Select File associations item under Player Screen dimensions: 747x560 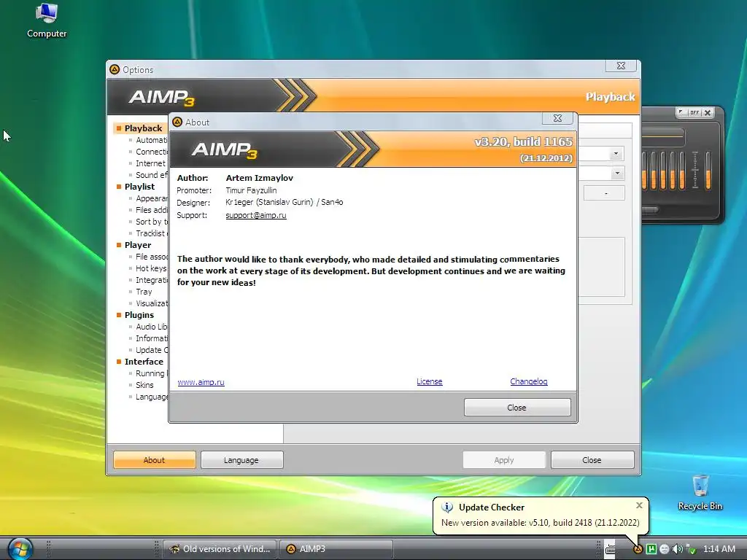pyautogui.click(x=152, y=257)
